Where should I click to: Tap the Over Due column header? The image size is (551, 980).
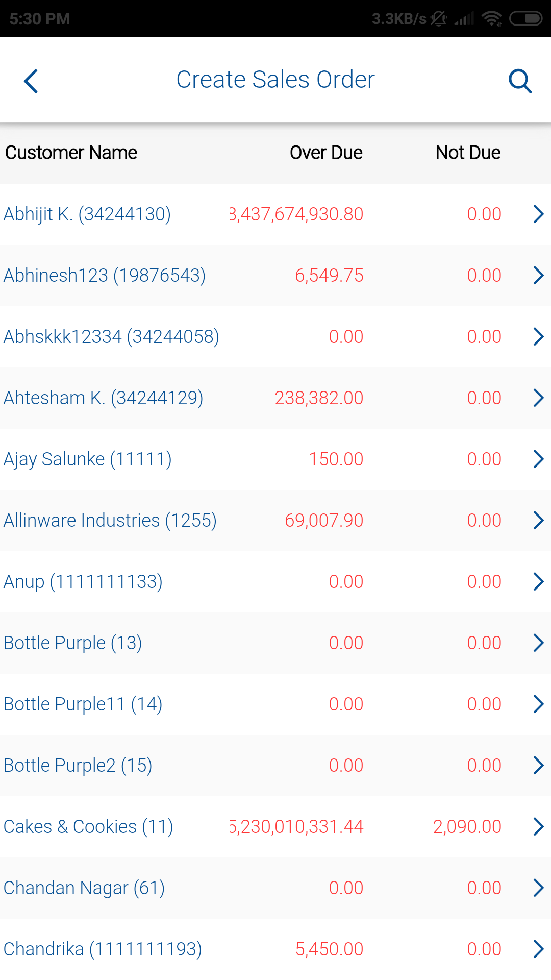point(326,153)
